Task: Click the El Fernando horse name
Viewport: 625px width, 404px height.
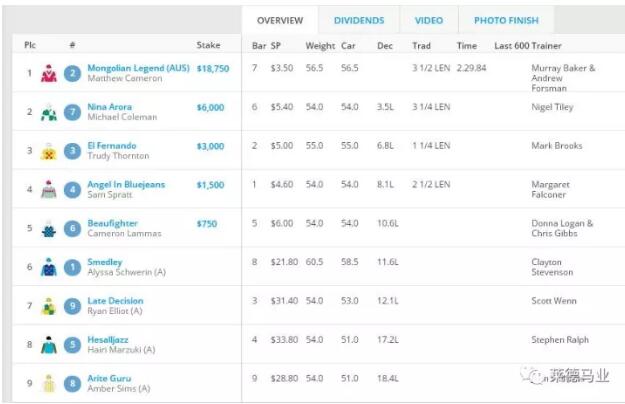Action: pos(112,146)
